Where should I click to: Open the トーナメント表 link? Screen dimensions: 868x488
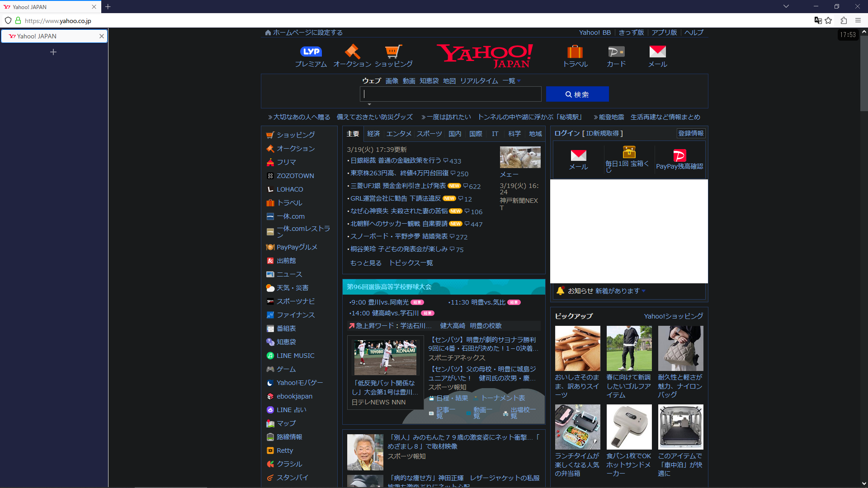click(503, 398)
